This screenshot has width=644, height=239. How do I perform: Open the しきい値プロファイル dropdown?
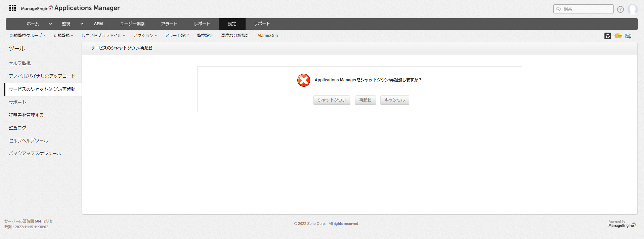coord(103,36)
